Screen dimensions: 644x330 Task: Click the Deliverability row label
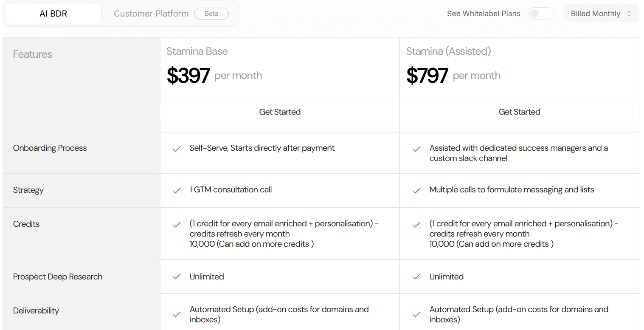click(36, 310)
